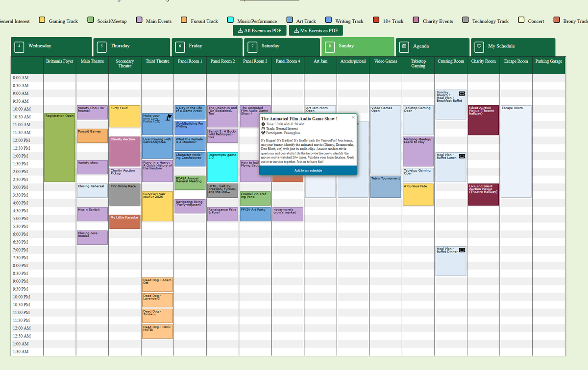Click ticket icon on Sunday Brunch event

[461, 93]
